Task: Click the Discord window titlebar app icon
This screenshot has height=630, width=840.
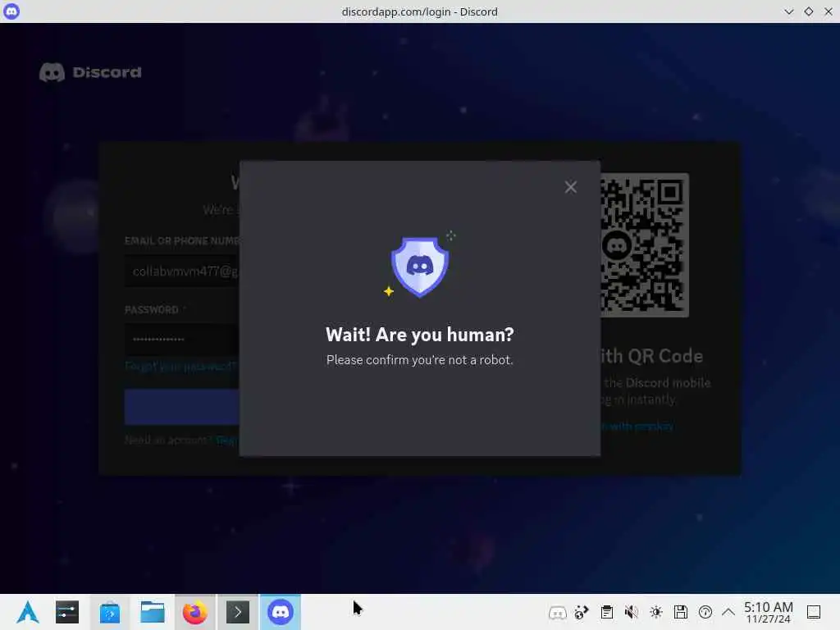Action: 11,11
